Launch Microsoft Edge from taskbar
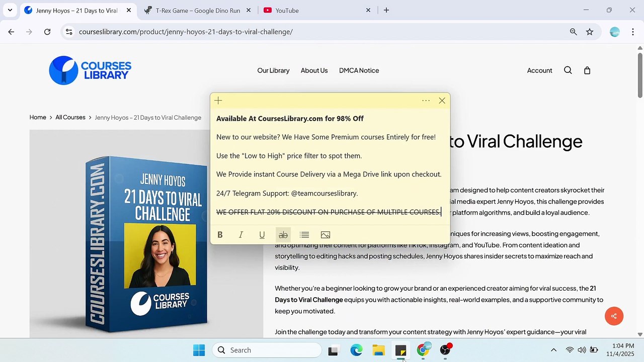The height and width of the screenshot is (362, 644). [x=356, y=350]
